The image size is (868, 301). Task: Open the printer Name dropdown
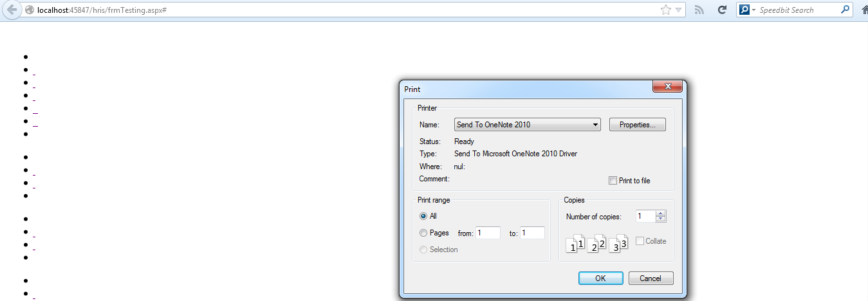click(528, 125)
